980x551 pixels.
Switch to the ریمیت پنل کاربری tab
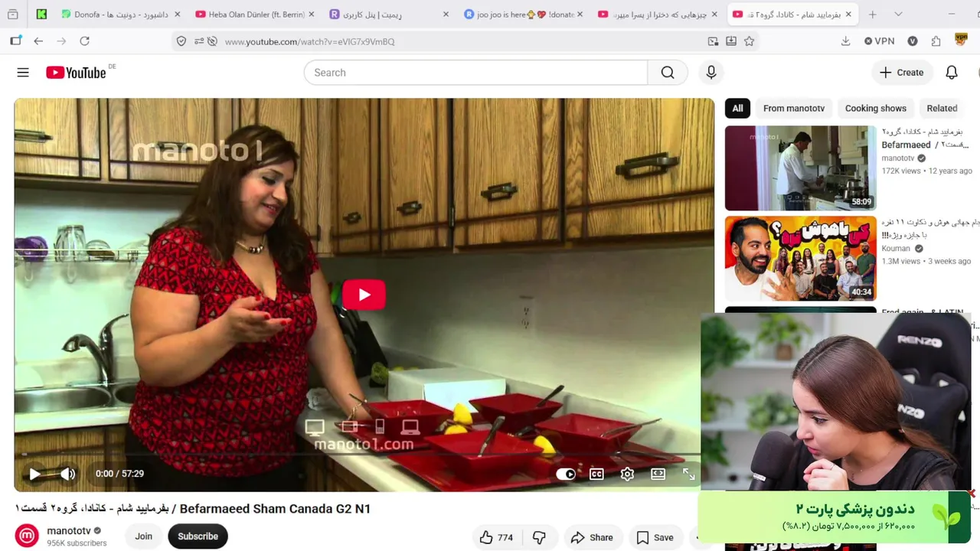pyautogui.click(x=387, y=14)
